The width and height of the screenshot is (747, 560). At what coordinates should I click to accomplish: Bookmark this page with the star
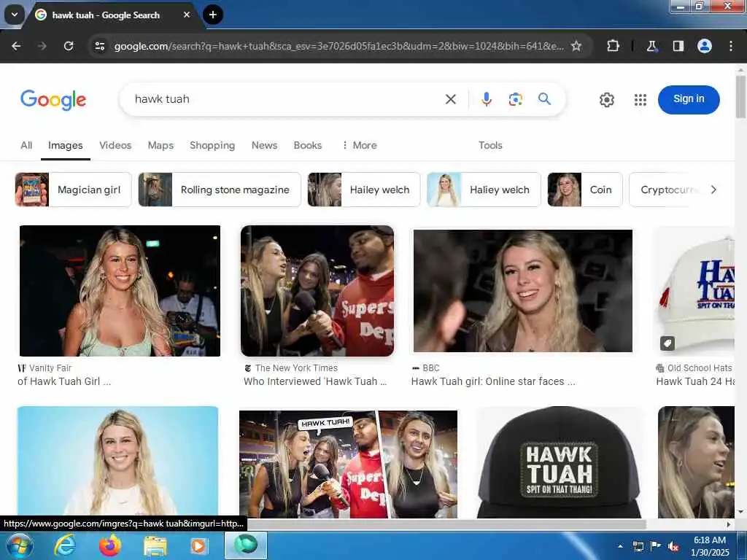576,46
